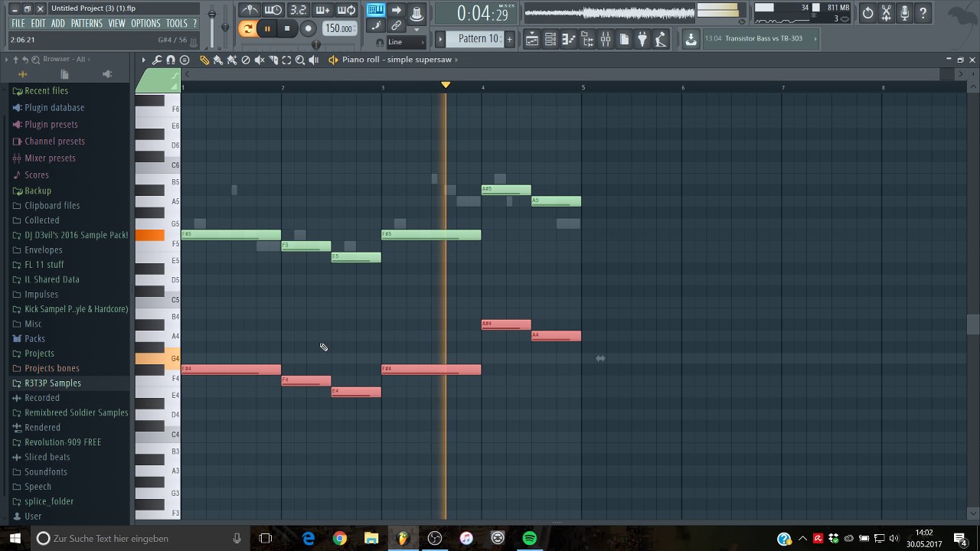This screenshot has height=551, width=980.
Task: Click the Playback speaker tool
Action: (x=314, y=60)
